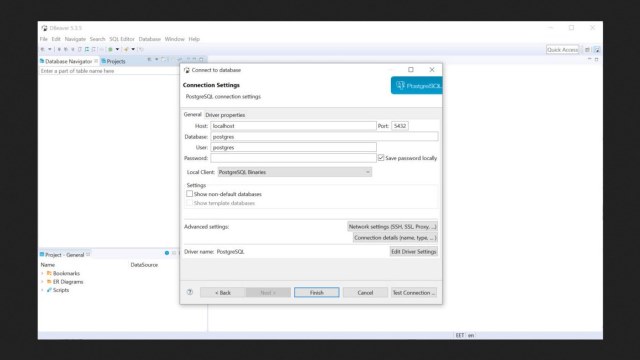Viewport: 640px width, 360px height.
Task: Click the Port field showing 5432
Action: (400, 126)
